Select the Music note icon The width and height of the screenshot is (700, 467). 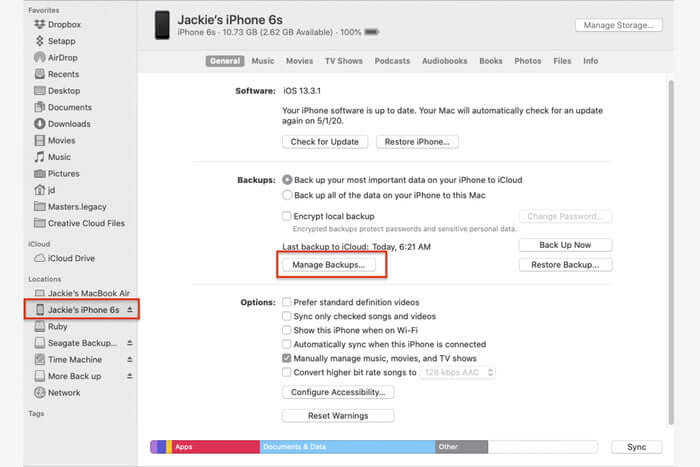(x=40, y=157)
